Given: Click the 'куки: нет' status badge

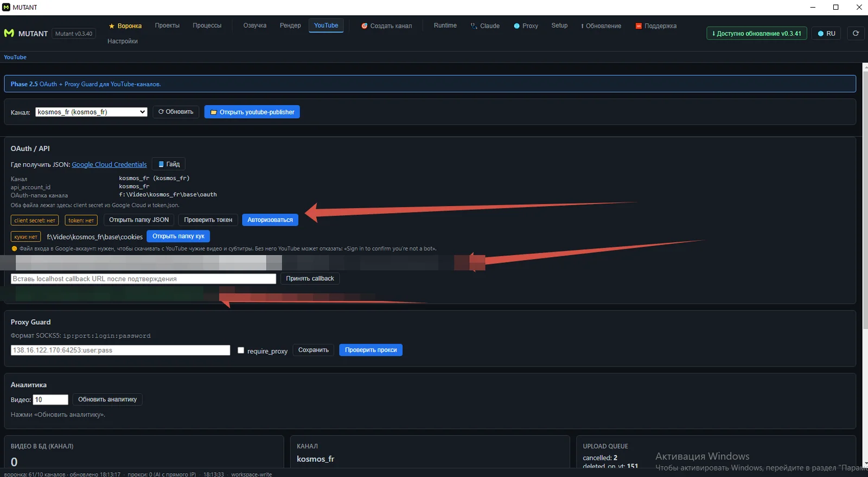Looking at the screenshot, I should tap(25, 237).
